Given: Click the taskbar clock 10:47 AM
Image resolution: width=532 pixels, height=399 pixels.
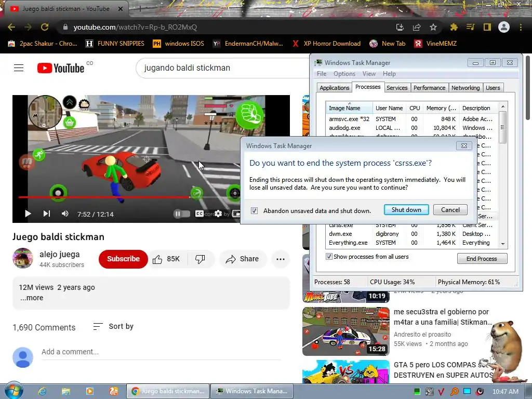Looking at the screenshot, I should pyautogui.click(x=505, y=392).
